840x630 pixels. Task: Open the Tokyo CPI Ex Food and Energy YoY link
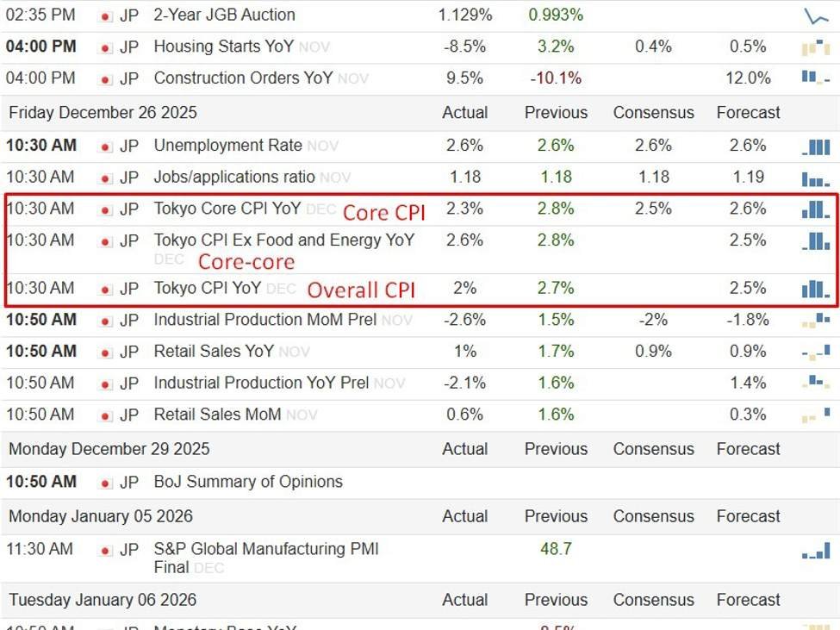[283, 240]
